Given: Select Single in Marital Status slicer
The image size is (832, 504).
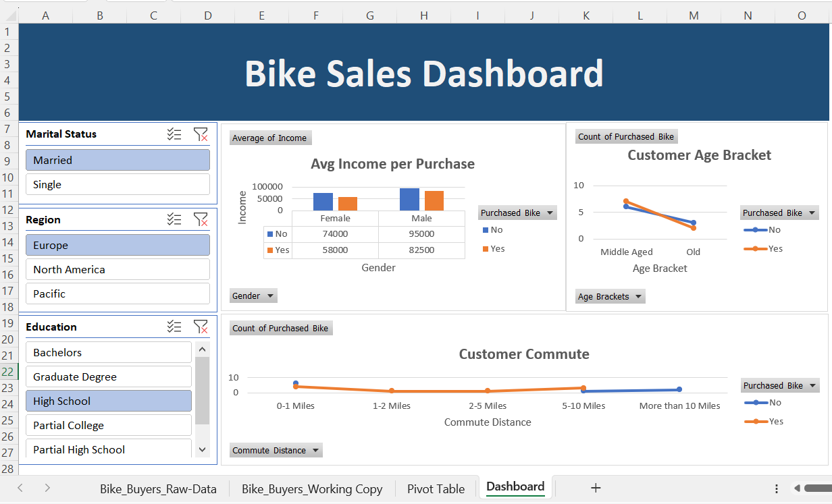Looking at the screenshot, I should coord(118,184).
